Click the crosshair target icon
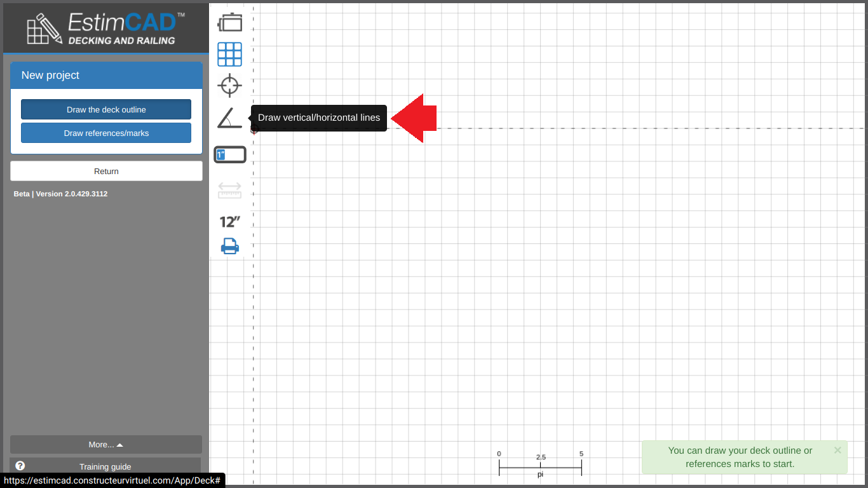This screenshot has height=488, width=868. tap(229, 85)
